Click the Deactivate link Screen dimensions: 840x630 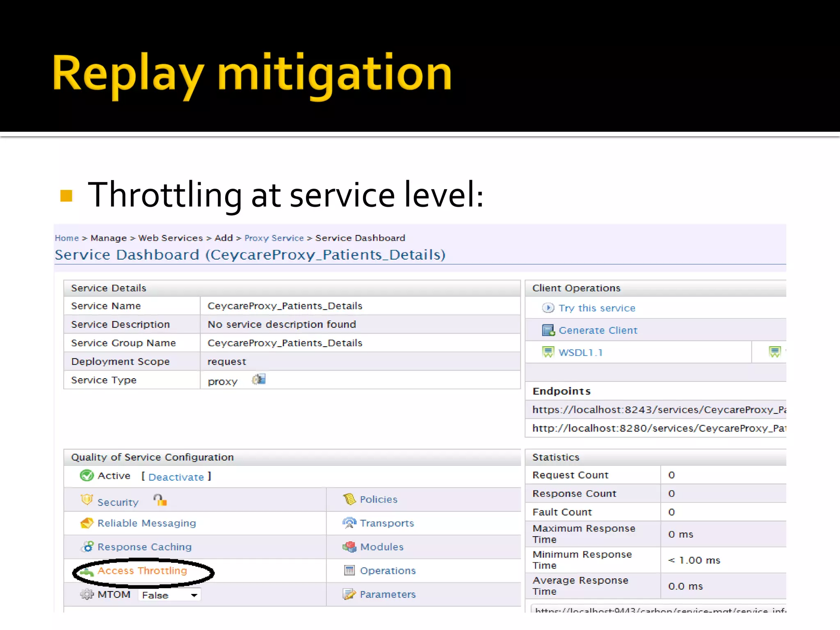176,477
